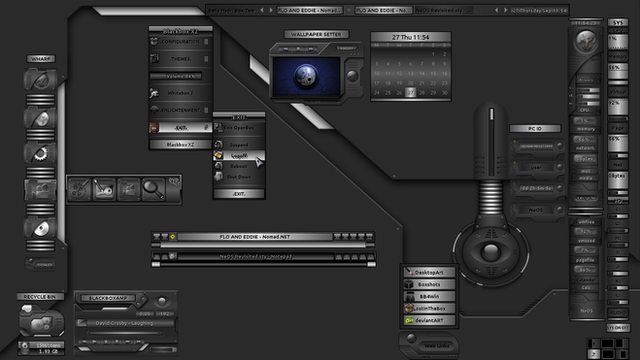Toggle the round knob on the Web Links panel

411,338
